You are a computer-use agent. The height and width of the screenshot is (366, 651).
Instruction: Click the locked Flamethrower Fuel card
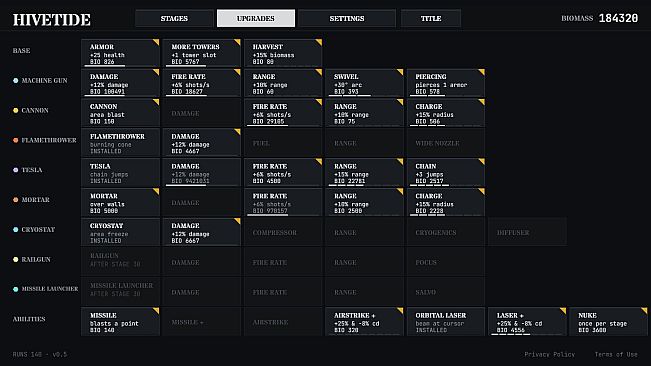pyautogui.click(x=283, y=142)
